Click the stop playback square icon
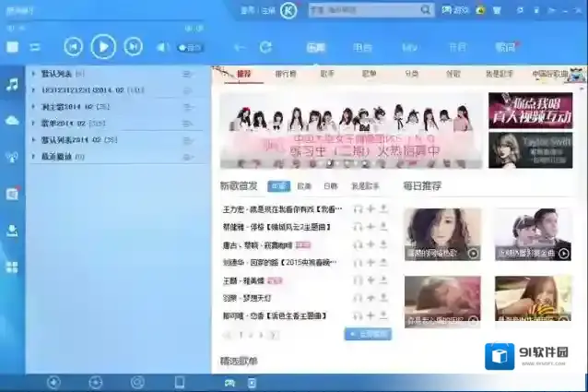The height and width of the screenshot is (392, 588). (x=13, y=46)
